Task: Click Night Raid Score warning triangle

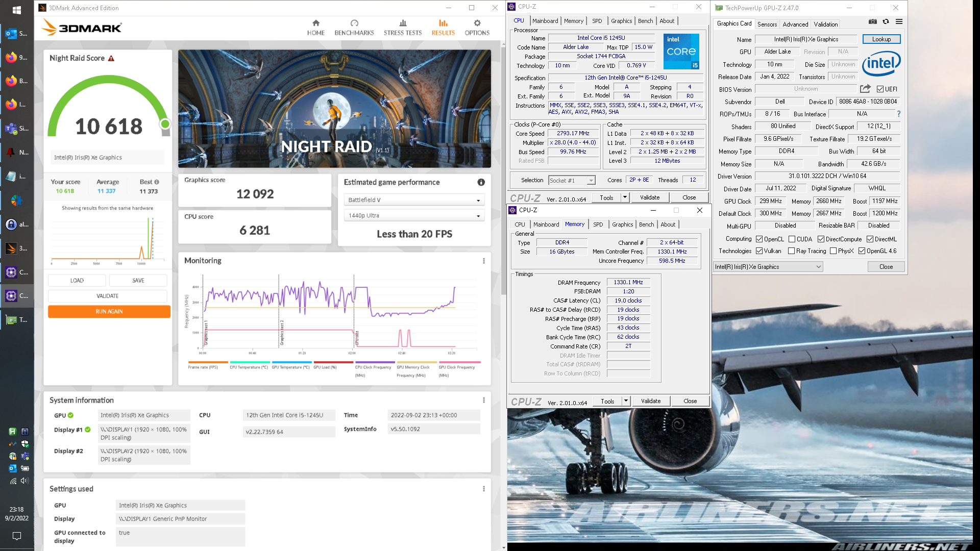Action: [111, 58]
